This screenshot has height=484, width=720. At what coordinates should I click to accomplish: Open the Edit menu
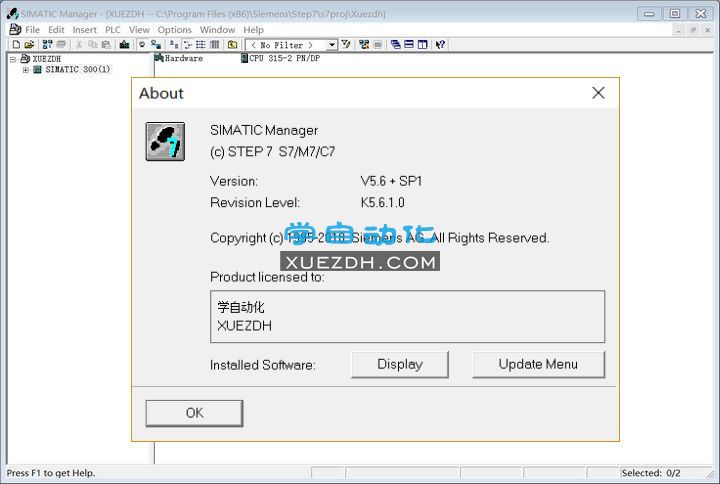pyautogui.click(x=56, y=30)
